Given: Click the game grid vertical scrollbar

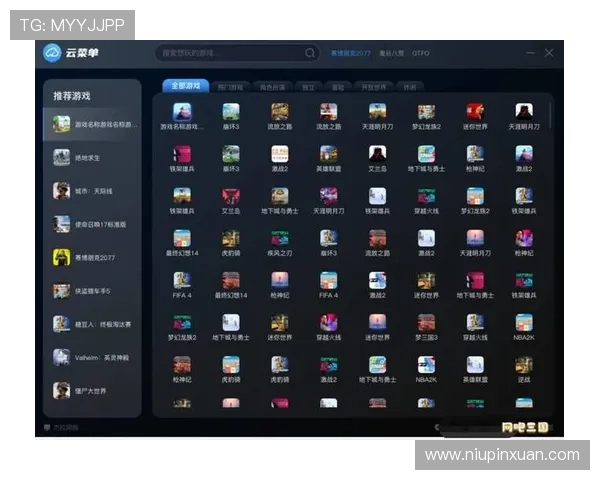Looking at the screenshot, I should pyautogui.click(x=550, y=115).
